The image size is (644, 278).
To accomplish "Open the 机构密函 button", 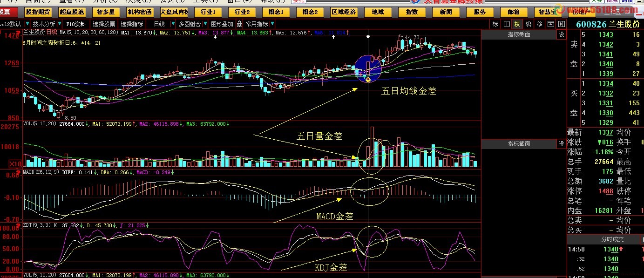I will coord(140,12).
